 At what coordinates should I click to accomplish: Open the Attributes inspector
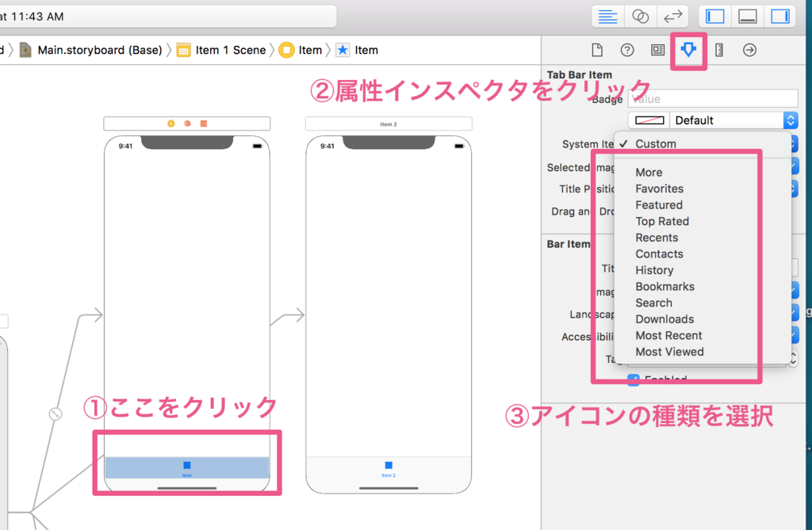pyautogui.click(x=688, y=50)
